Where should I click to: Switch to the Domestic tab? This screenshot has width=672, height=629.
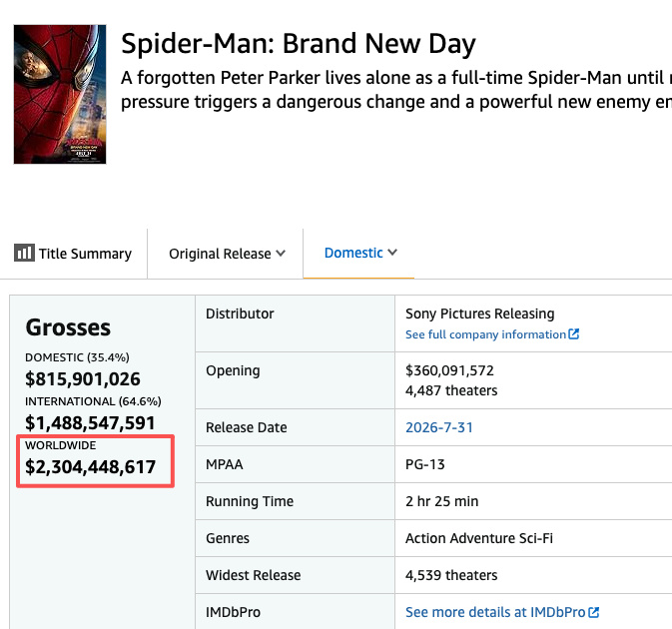coord(353,253)
